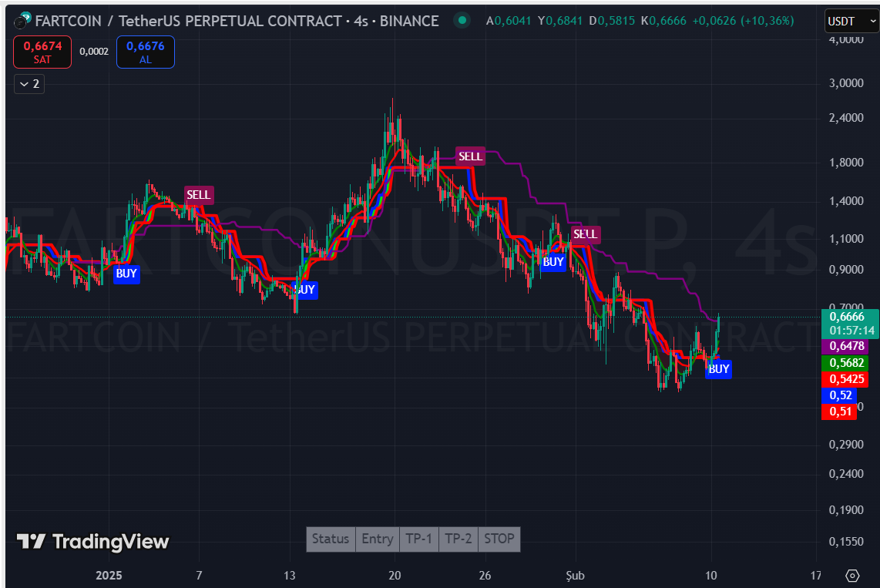
Task: Click the Entry table header cell
Action: [377, 539]
